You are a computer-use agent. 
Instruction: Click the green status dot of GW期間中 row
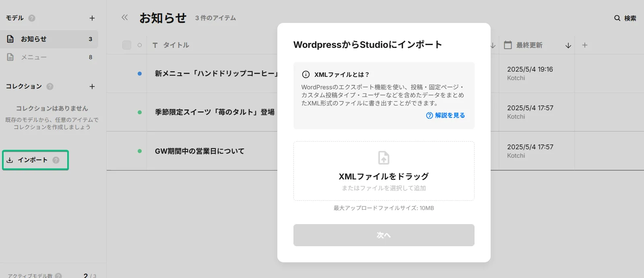pos(140,151)
